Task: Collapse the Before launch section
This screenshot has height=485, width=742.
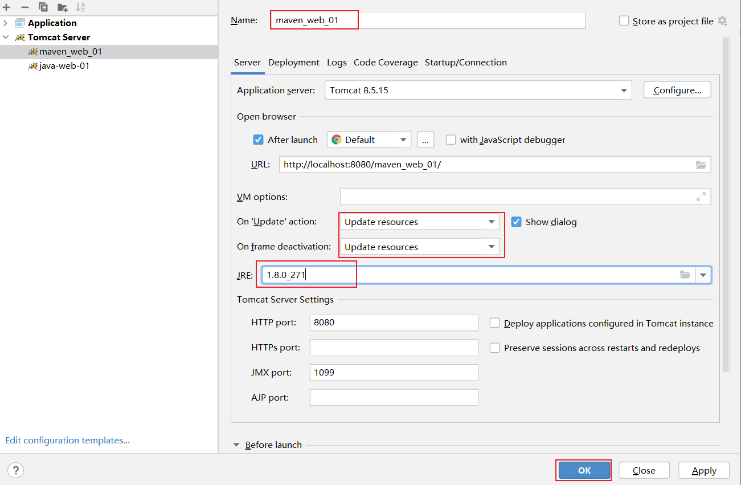Action: (x=236, y=445)
